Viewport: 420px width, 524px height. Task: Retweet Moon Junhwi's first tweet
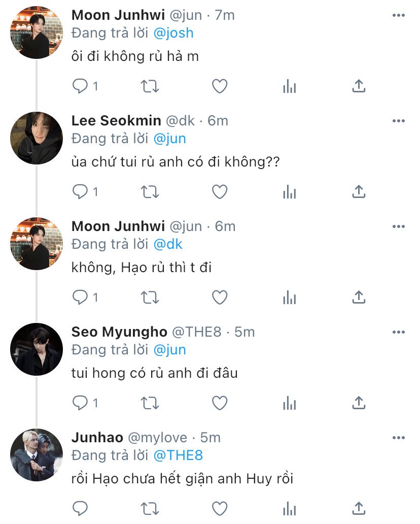[x=150, y=86]
